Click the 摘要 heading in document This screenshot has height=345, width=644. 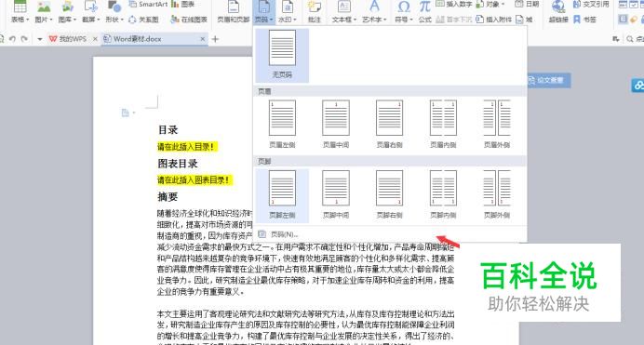pyautogui.click(x=168, y=197)
